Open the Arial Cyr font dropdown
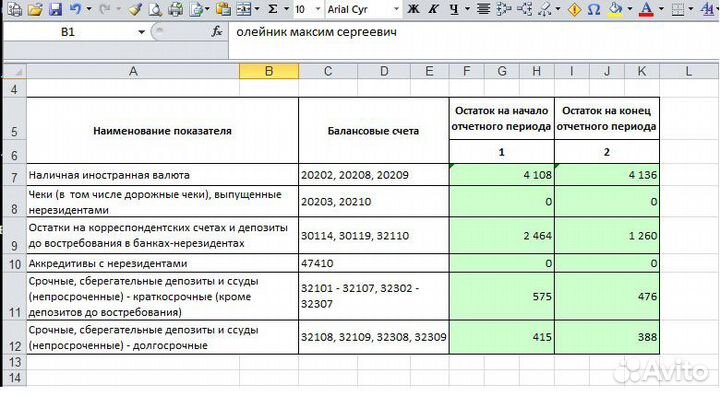The height and width of the screenshot is (396, 720). pyautogui.click(x=396, y=9)
